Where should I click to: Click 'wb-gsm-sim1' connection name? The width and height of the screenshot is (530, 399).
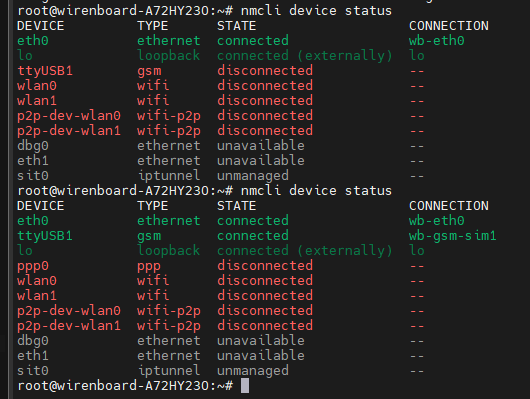point(453,236)
